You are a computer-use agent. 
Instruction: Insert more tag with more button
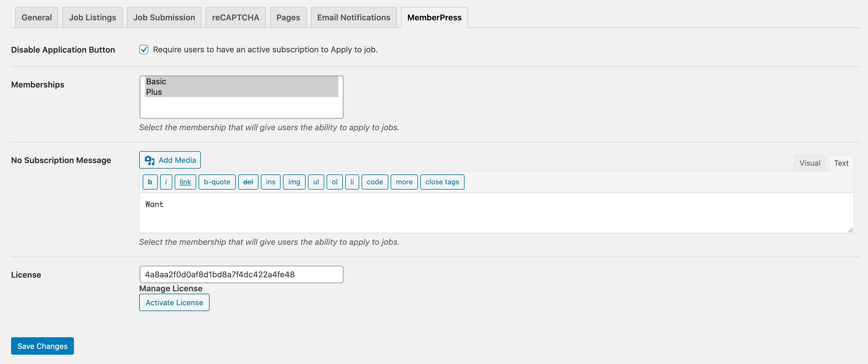point(404,182)
